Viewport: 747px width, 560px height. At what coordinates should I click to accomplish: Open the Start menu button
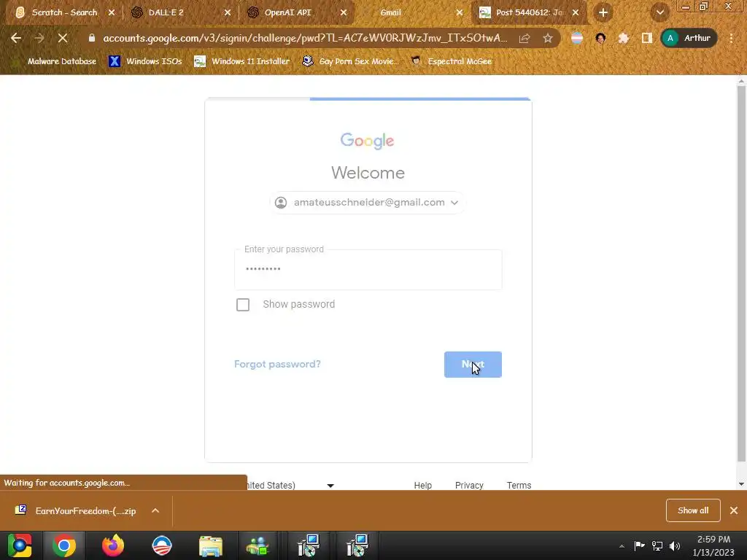pos(20,545)
